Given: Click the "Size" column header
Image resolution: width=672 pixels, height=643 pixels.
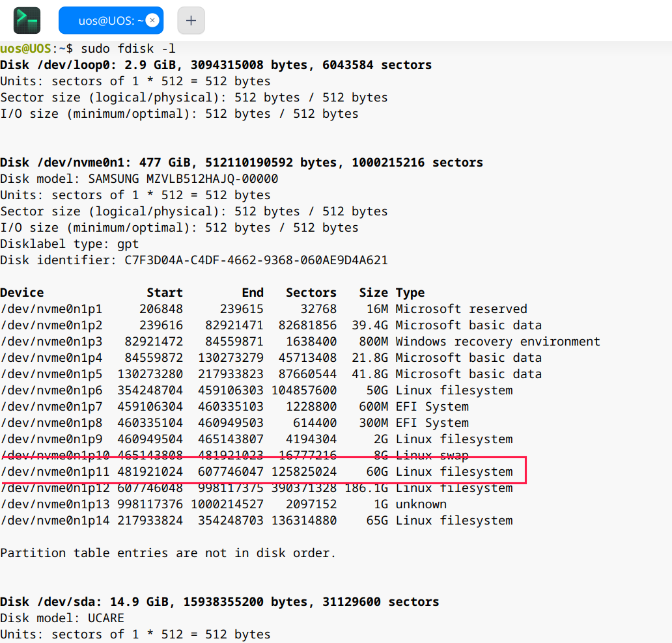Looking at the screenshot, I should pyautogui.click(x=374, y=293).
